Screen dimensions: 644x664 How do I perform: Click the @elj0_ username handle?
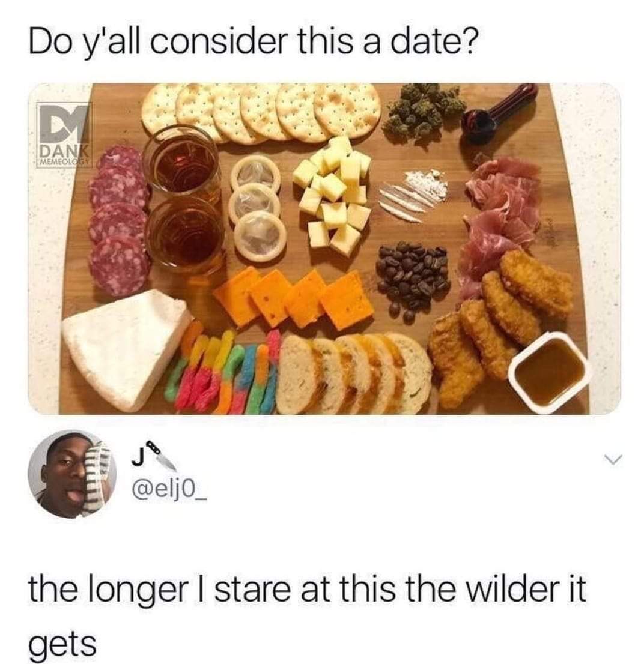tap(170, 493)
